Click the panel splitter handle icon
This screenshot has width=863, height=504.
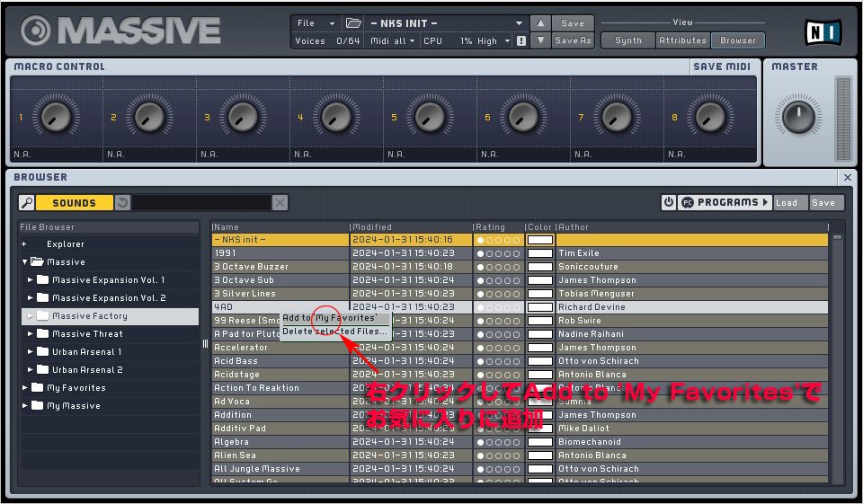tap(205, 343)
